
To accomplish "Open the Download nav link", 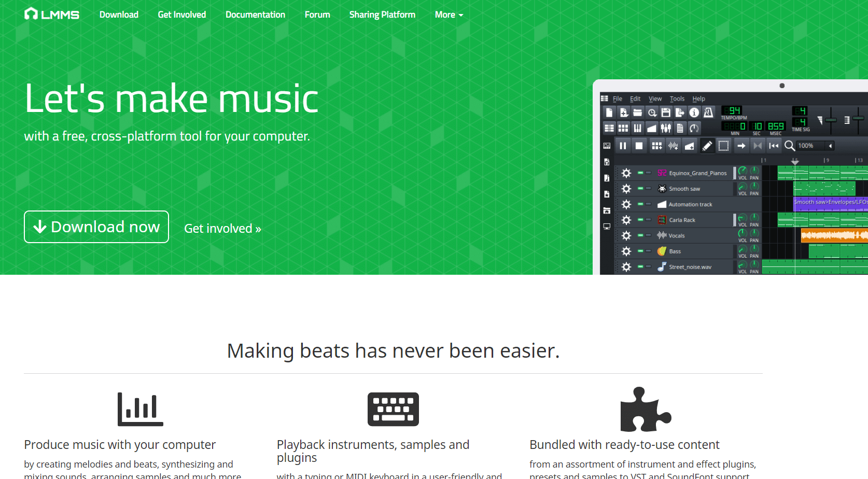I will (119, 15).
